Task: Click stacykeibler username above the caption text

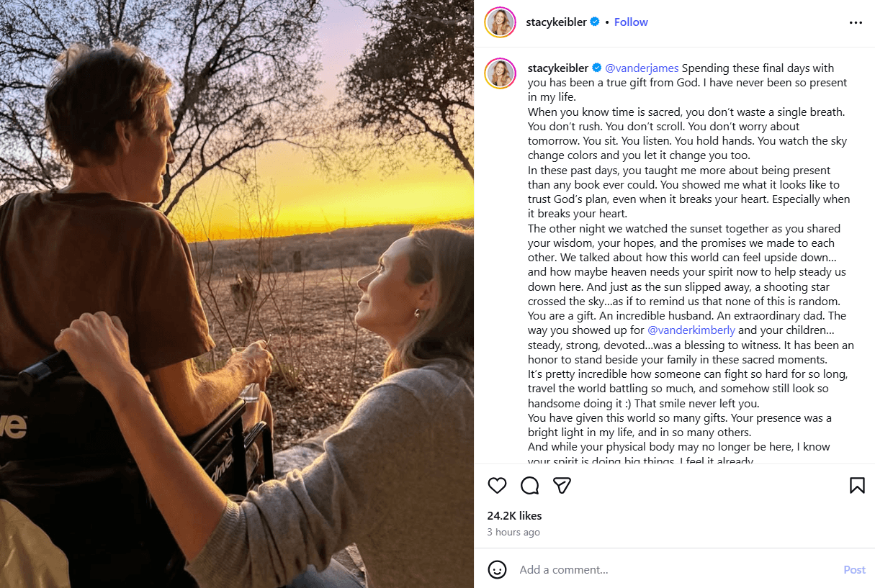Action: point(558,68)
